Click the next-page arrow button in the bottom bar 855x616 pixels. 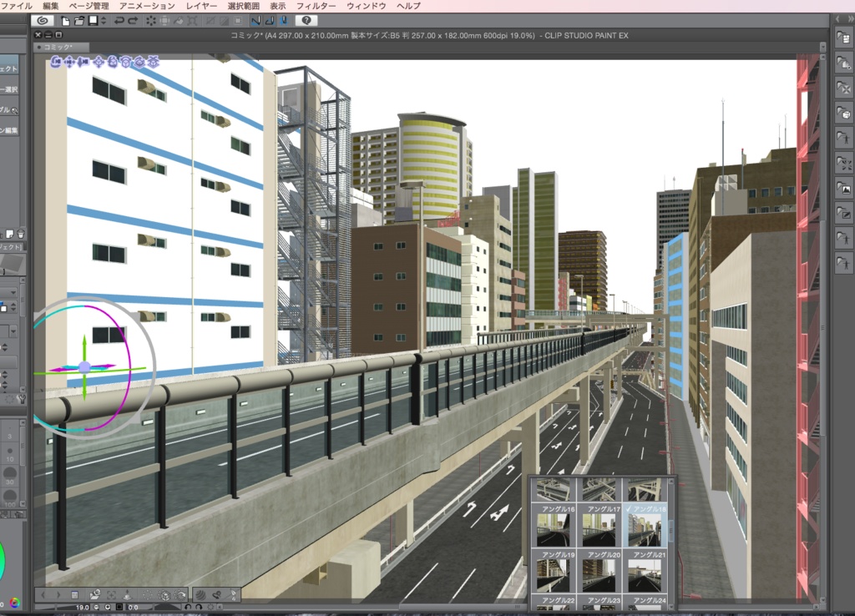[58, 594]
